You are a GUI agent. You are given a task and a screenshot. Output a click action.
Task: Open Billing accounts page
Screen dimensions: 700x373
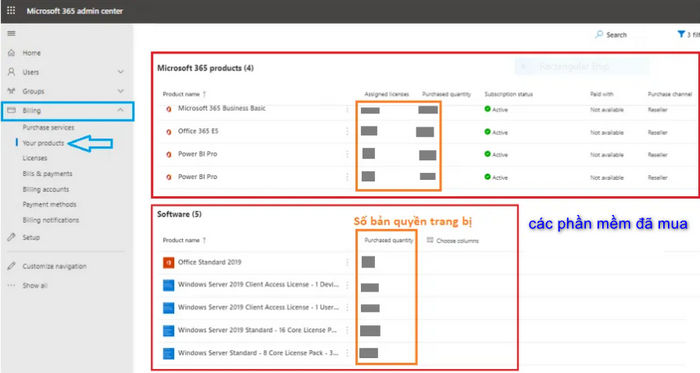coord(46,189)
